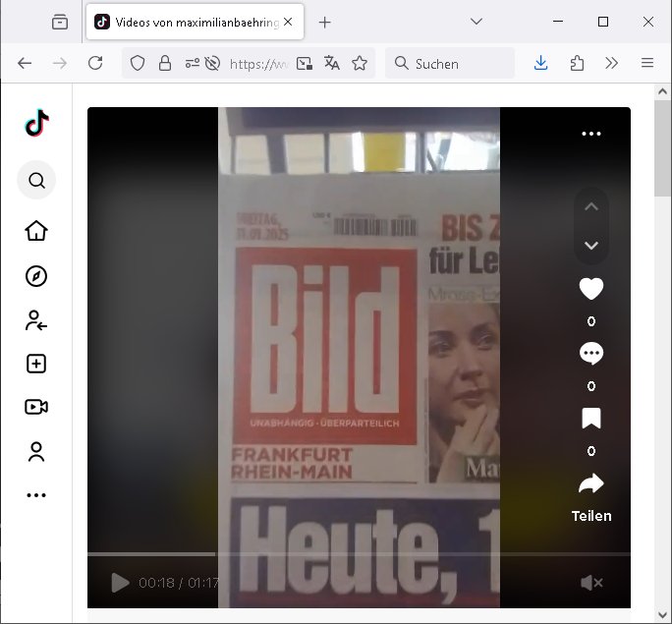Open the Firefox hamburger menu
Image resolution: width=672 pixels, height=624 pixels.
[647, 63]
